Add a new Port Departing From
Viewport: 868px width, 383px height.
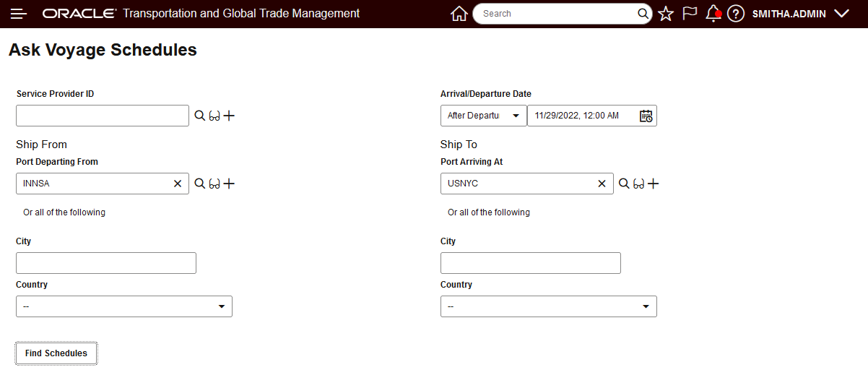(229, 184)
